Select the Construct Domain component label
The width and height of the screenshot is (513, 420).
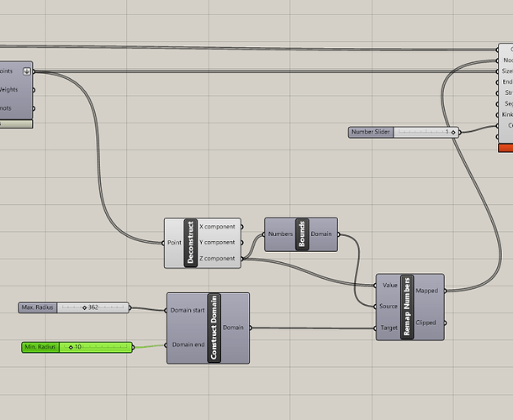[x=214, y=328]
